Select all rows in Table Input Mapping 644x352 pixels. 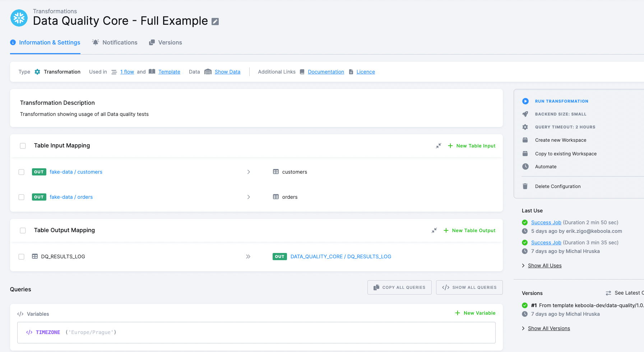pos(23,146)
